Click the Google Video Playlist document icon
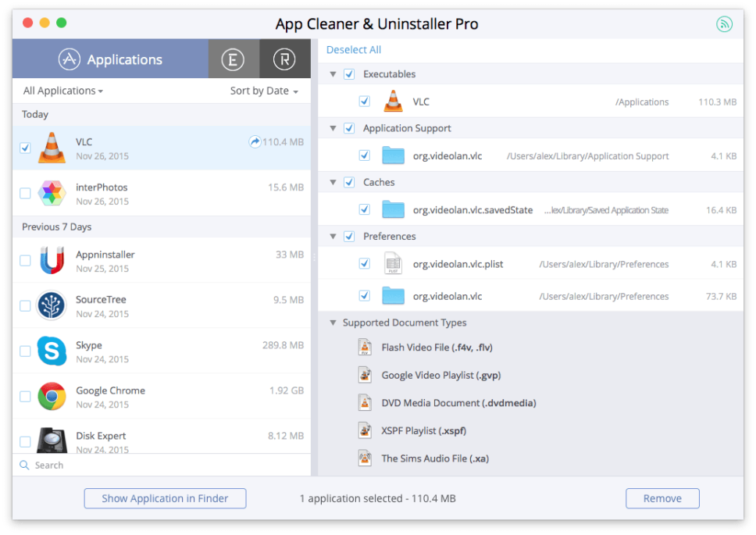This screenshot has width=756, height=535. pos(365,375)
